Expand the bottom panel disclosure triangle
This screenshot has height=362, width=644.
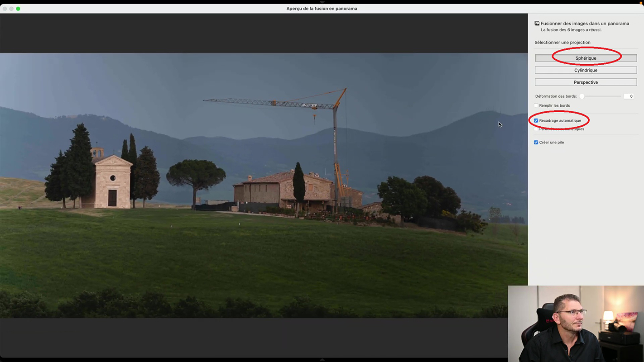[322, 360]
